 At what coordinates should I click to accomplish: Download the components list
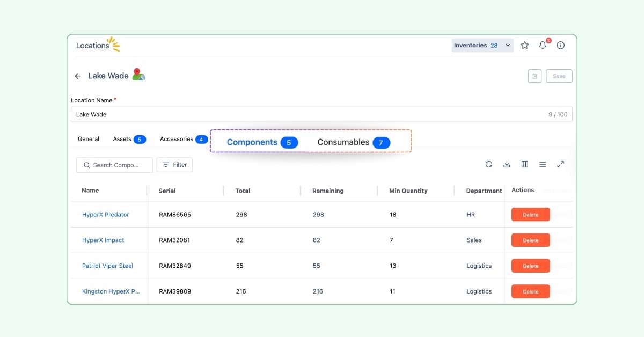point(507,165)
